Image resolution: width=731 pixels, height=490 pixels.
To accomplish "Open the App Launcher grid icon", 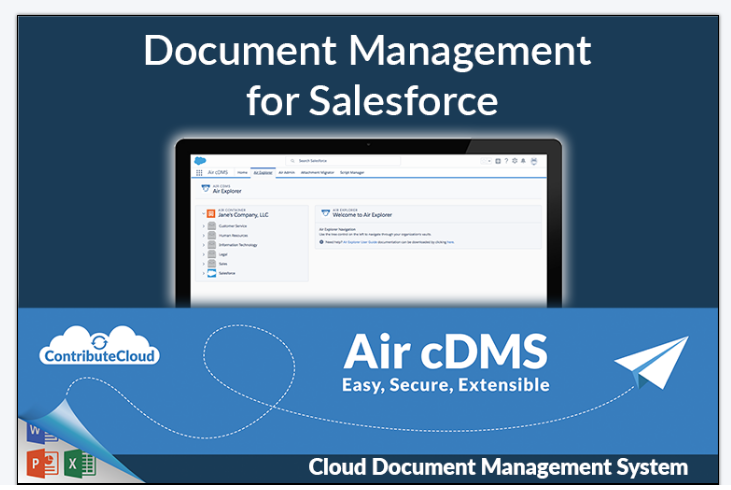I will click(x=199, y=172).
